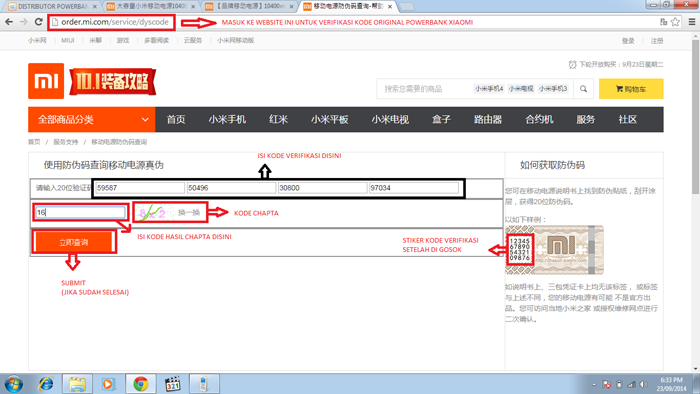Screen dimensions: 700x394
Task: Click 换一换 to refresh captcha
Action: [189, 212]
